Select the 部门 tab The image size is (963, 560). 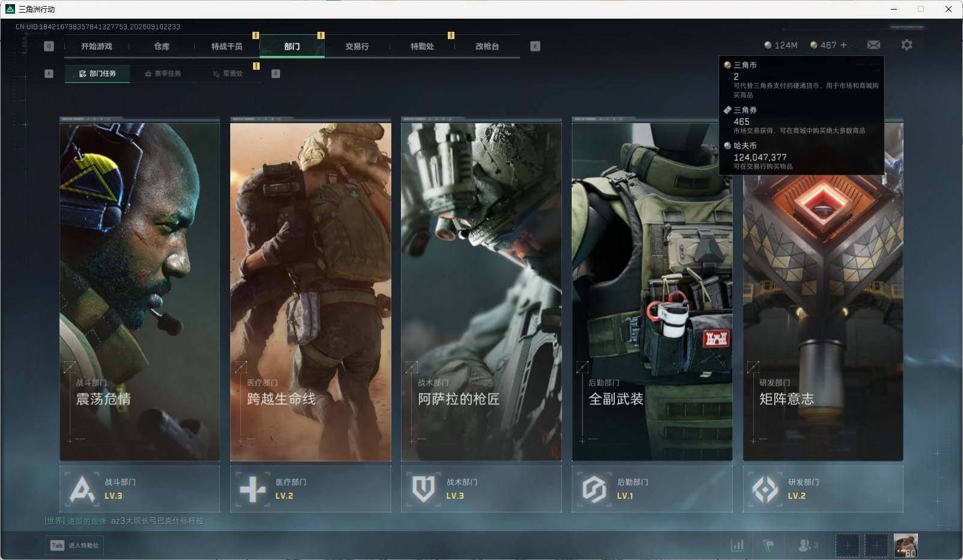(x=292, y=46)
